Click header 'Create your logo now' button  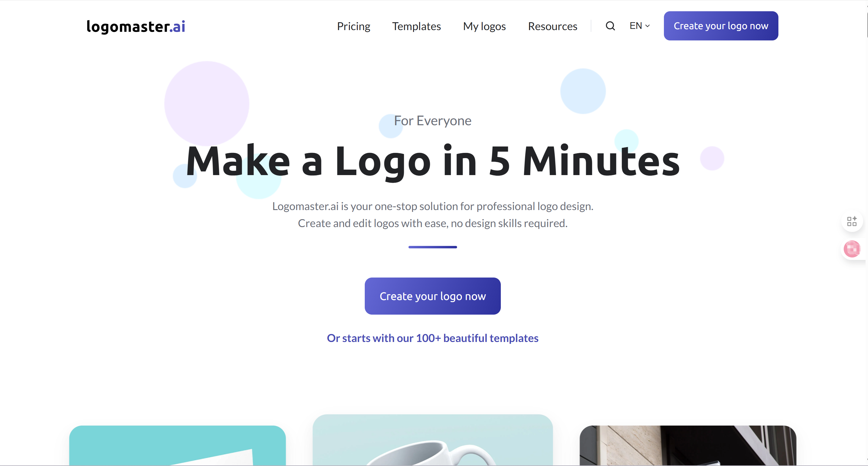click(x=721, y=26)
